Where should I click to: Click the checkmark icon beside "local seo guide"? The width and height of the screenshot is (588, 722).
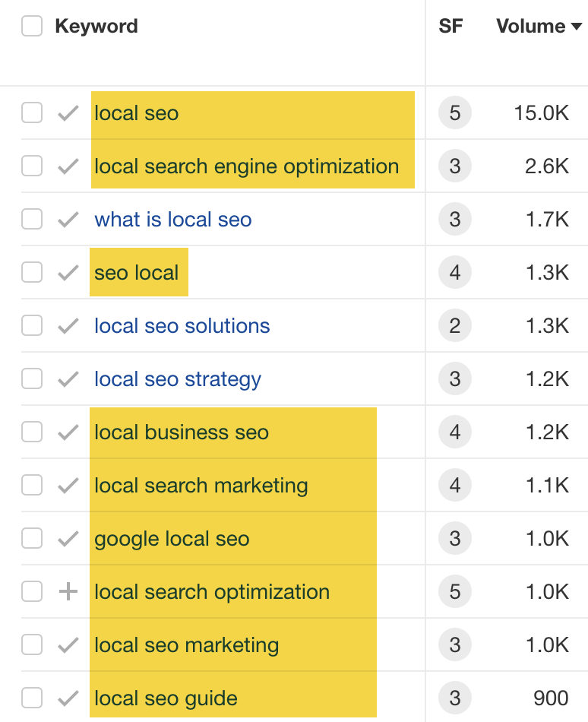pos(66,698)
